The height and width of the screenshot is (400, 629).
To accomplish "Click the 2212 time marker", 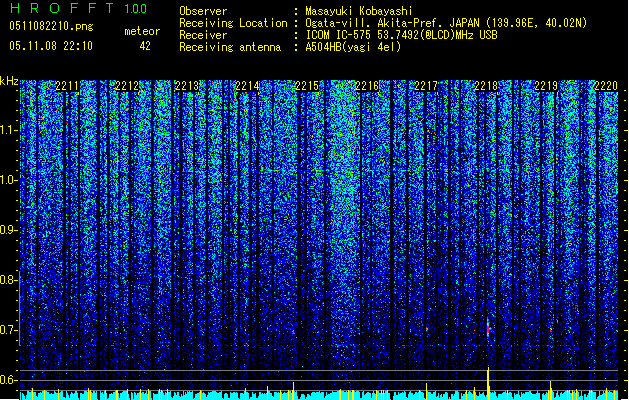I will (x=127, y=86).
